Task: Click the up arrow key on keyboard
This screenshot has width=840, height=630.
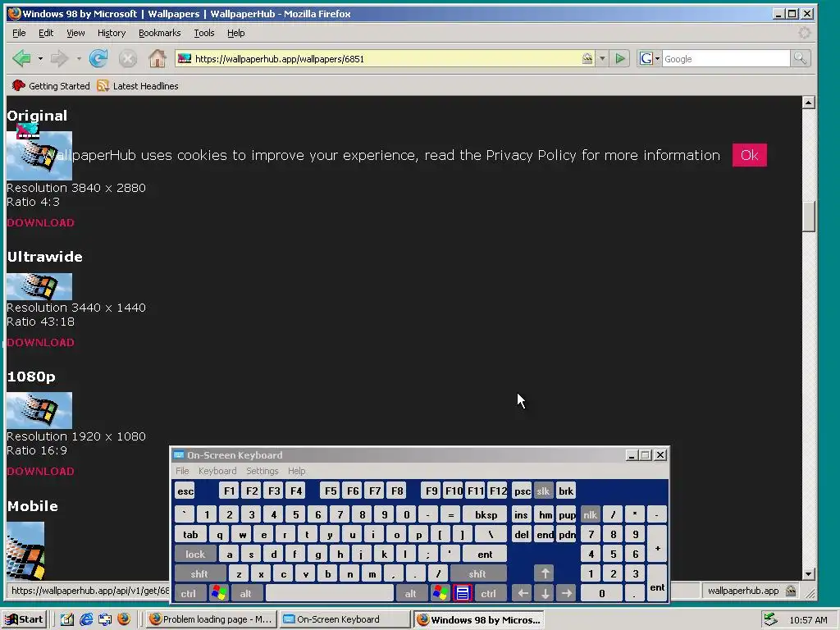Action: (545, 573)
